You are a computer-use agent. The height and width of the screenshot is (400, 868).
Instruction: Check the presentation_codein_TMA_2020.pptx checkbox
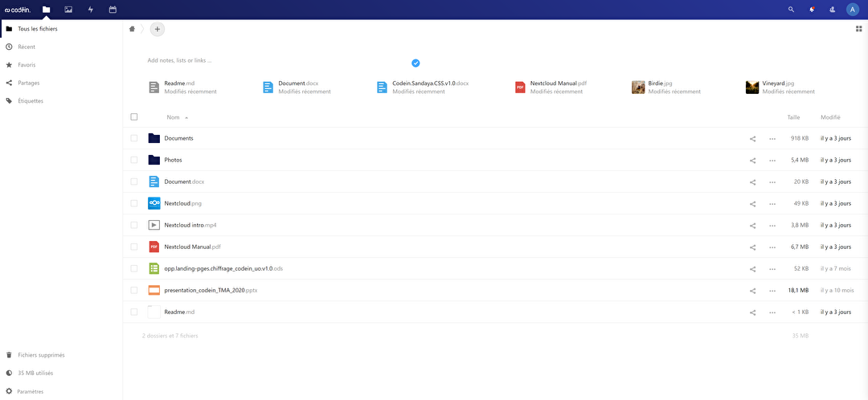[x=134, y=291]
